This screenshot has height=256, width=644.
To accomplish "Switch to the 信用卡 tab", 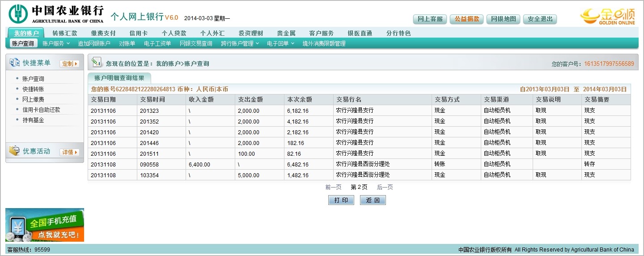I will point(139,33).
